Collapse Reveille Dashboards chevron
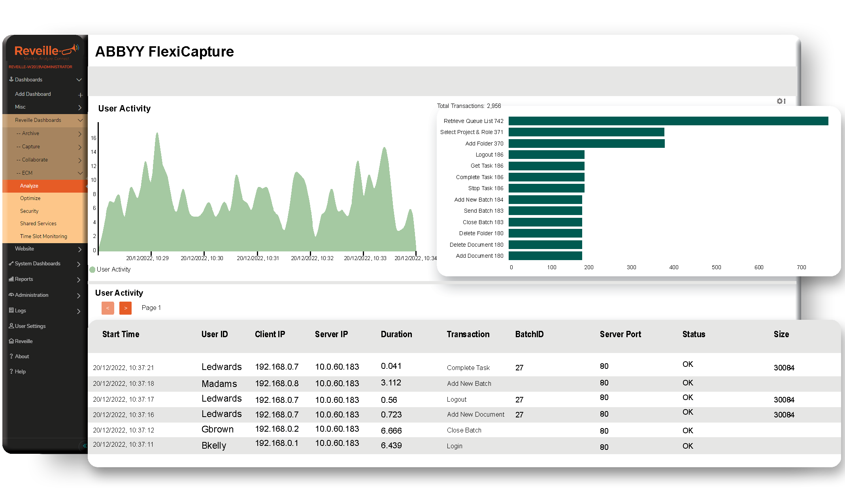Image resolution: width=845 pixels, height=504 pixels. pyautogui.click(x=80, y=120)
